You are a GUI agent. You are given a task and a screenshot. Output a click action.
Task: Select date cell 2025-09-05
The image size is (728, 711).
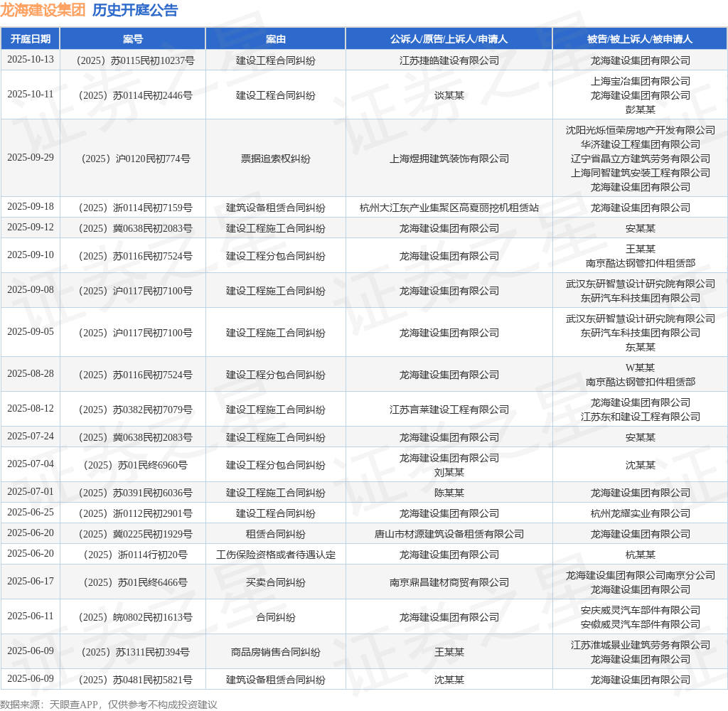[x=30, y=331]
